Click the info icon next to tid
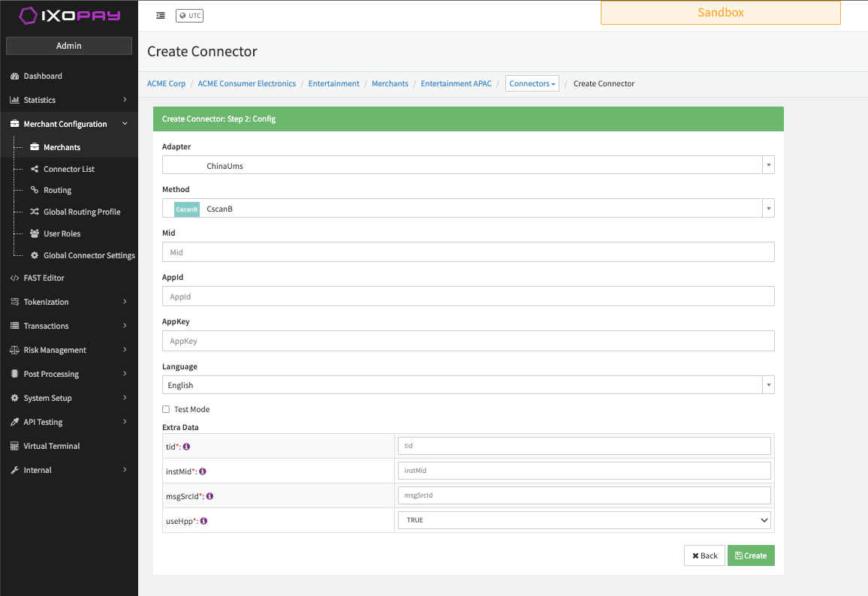The width and height of the screenshot is (868, 596). click(187, 447)
